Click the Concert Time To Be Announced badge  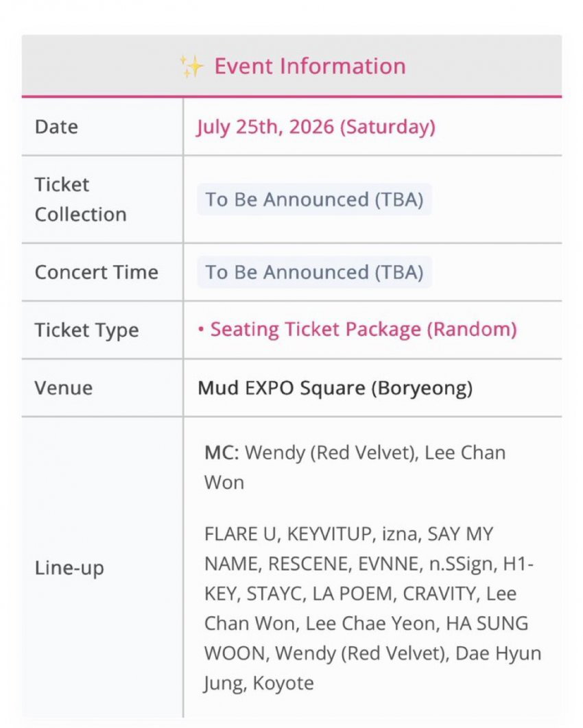click(x=315, y=273)
